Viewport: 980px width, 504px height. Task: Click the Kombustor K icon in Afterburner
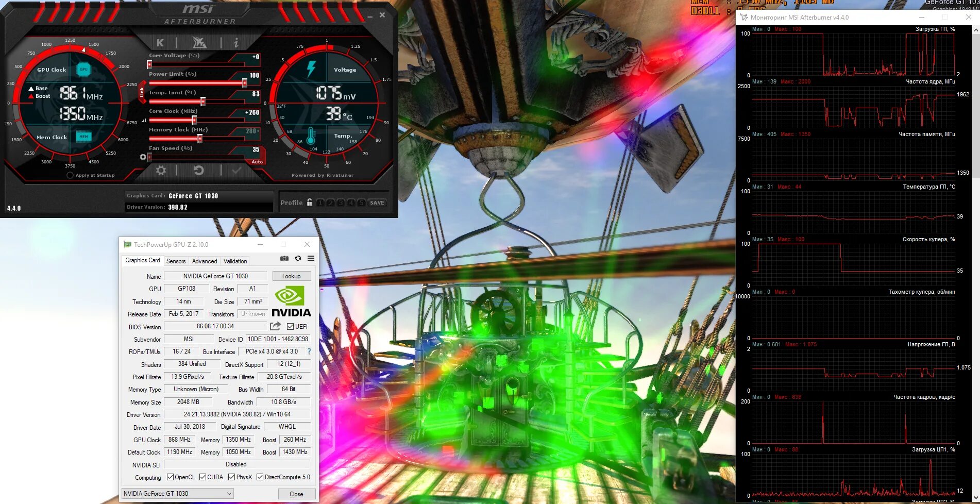coord(160,42)
